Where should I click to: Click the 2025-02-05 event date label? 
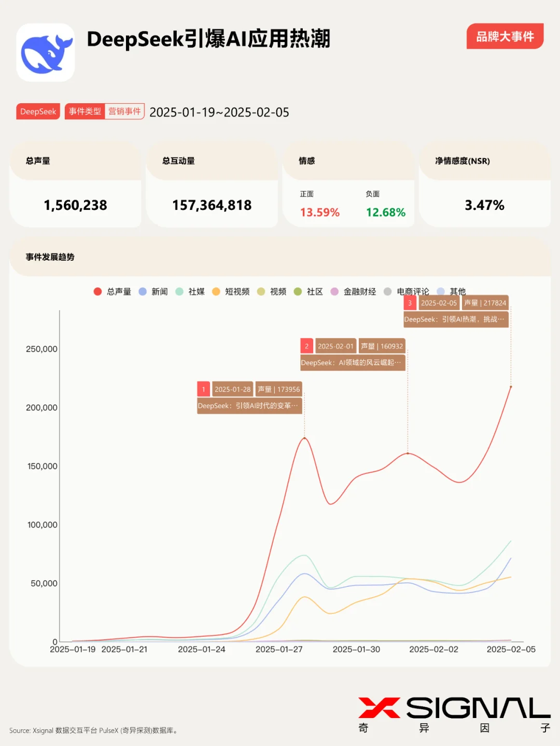click(x=439, y=303)
